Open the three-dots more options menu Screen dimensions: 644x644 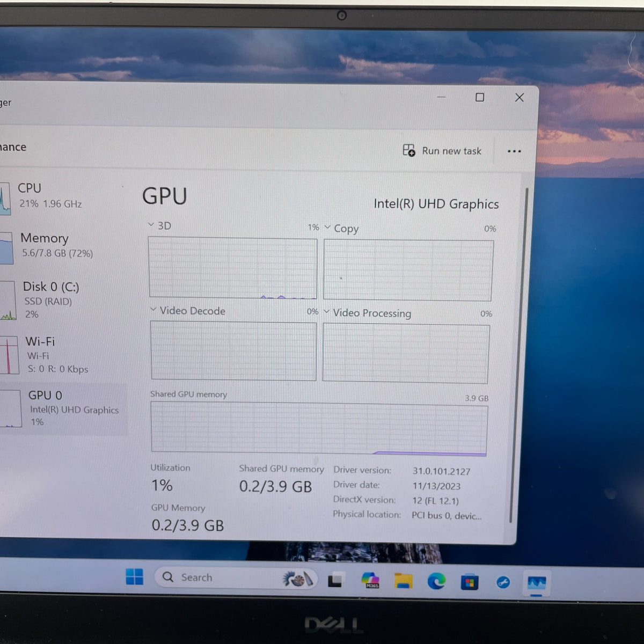click(514, 151)
